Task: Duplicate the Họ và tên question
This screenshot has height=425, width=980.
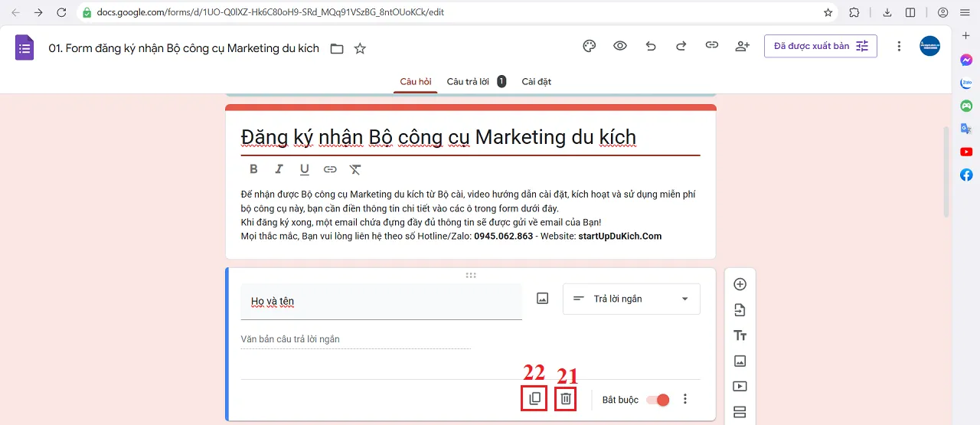Action: click(534, 398)
